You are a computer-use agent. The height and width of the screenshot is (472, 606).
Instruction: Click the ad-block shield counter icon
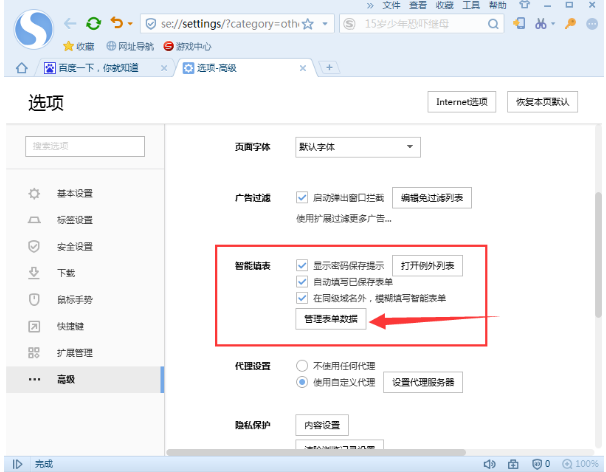click(541, 464)
